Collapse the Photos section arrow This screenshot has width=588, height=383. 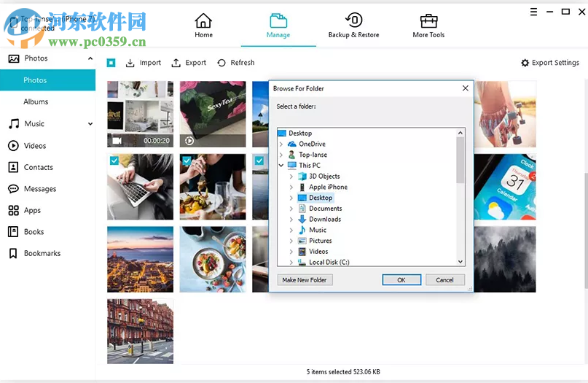click(x=90, y=58)
